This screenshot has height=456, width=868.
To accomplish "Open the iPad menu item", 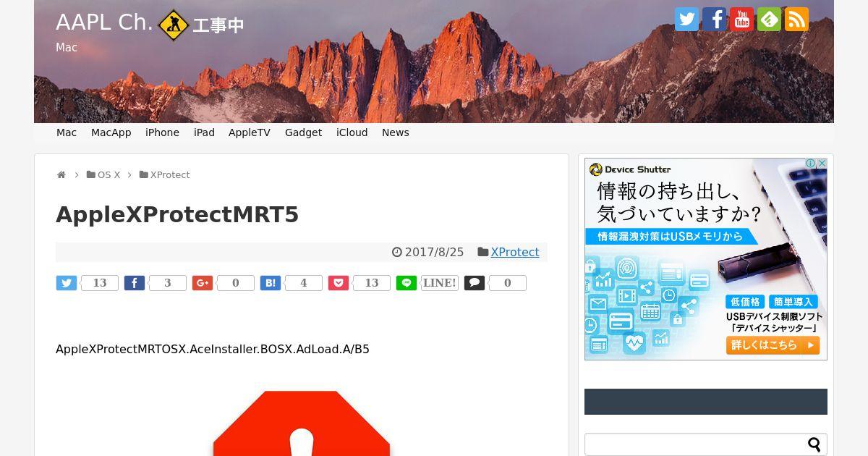I will click(x=204, y=132).
